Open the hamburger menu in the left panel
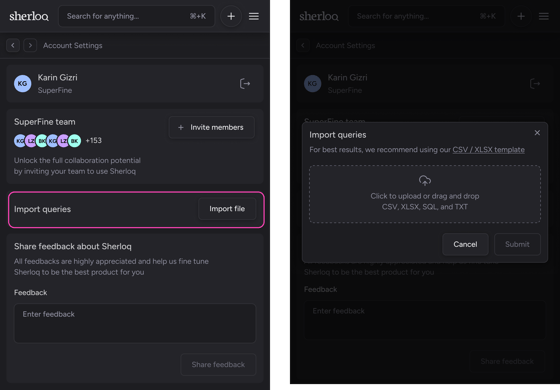Image resolution: width=560 pixels, height=390 pixels. coord(254,16)
